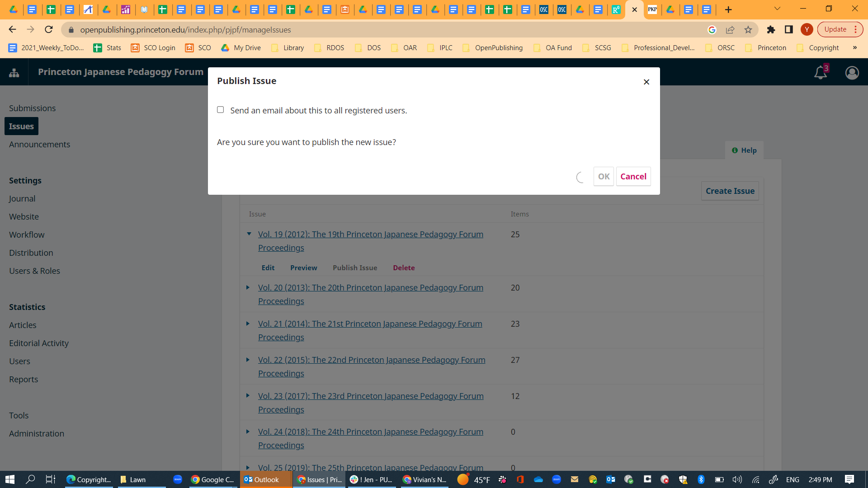Collapse Vol. 19 (2012) issue row
Image resolution: width=868 pixels, height=488 pixels.
tap(249, 234)
